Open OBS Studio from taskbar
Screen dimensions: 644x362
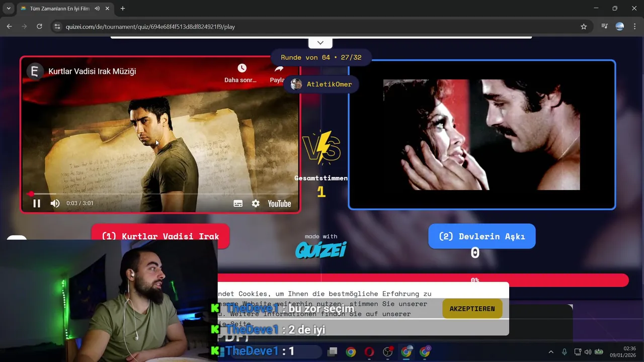click(388, 352)
